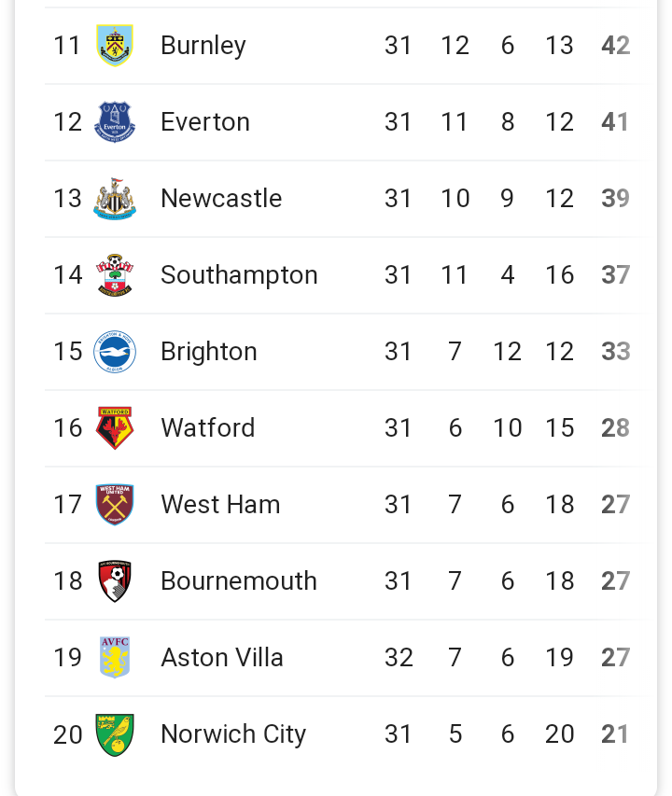Viewport: 672px width, 796px height.
Task: Click Norwich City's 21 points value
Action: pyautogui.click(x=615, y=734)
